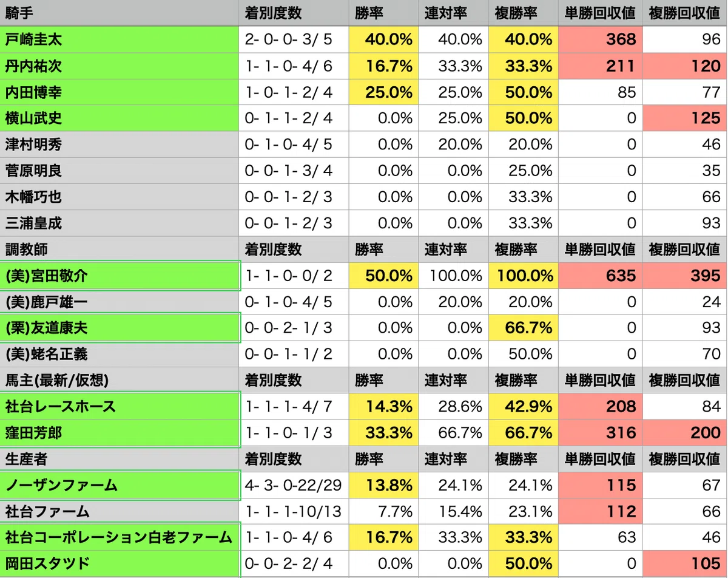Screen dimensions: 728x578
Task: Click the top 複勝回収値 column header
Action: (684, 13)
